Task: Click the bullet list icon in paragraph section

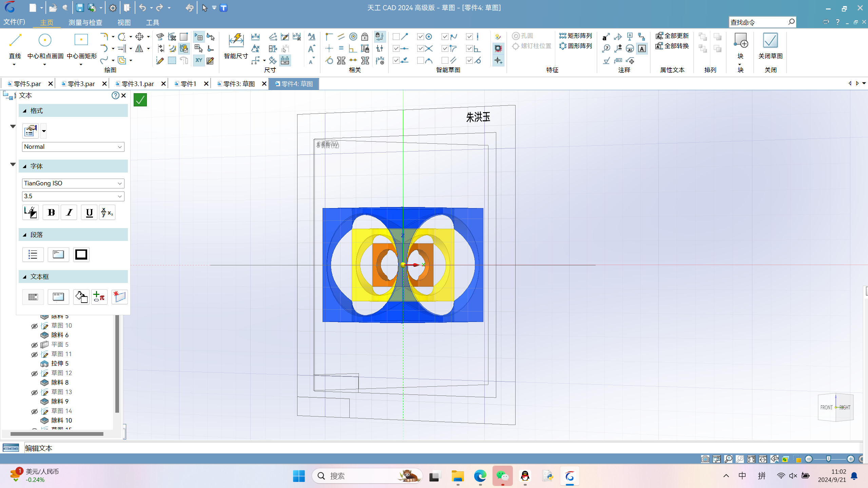Action: (33, 255)
